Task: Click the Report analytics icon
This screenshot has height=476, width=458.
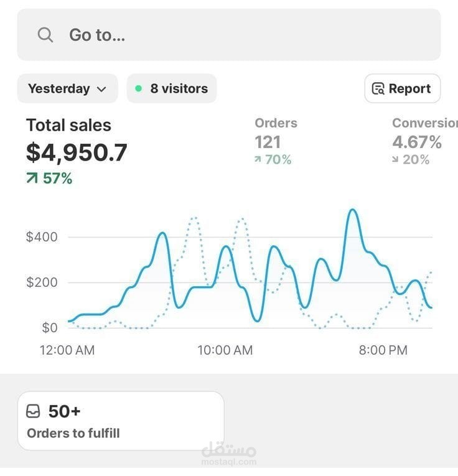Action: pos(378,89)
